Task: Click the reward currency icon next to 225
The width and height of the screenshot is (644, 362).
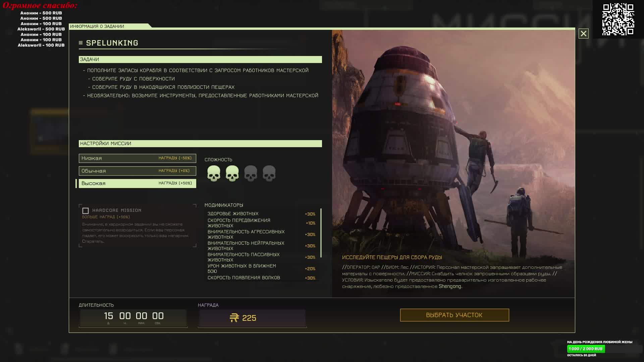Action: 234,318
